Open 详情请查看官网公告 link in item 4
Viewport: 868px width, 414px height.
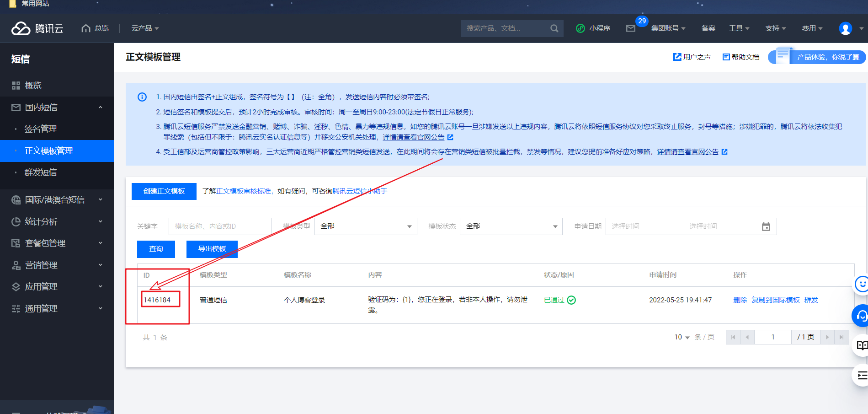click(x=688, y=152)
